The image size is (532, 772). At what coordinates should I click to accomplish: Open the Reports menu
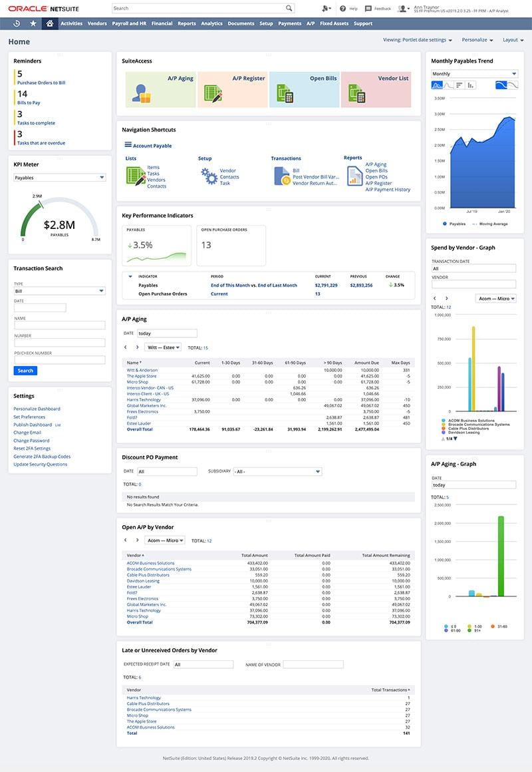(x=186, y=23)
